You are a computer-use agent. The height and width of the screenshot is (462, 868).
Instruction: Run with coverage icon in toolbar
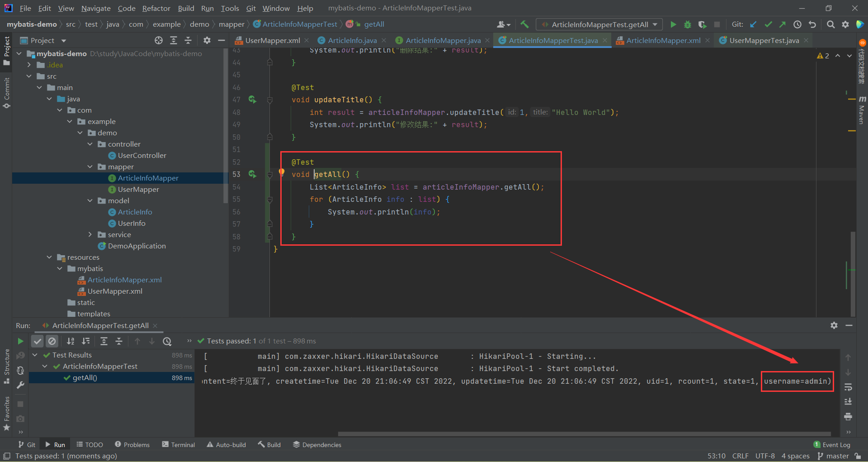(702, 24)
